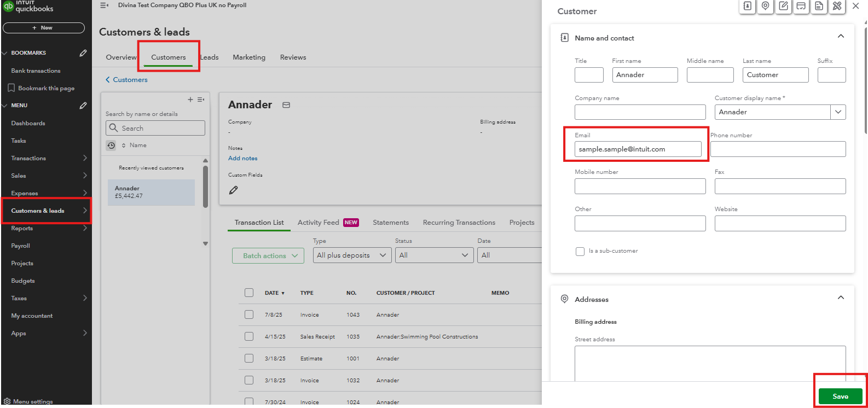Click the Phone number field
The height and width of the screenshot is (408, 868).
(778, 149)
